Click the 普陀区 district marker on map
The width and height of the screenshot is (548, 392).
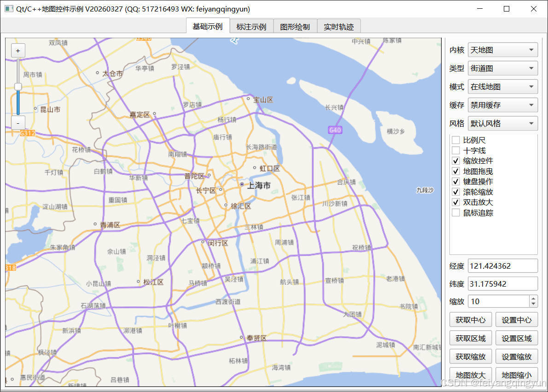coord(209,175)
